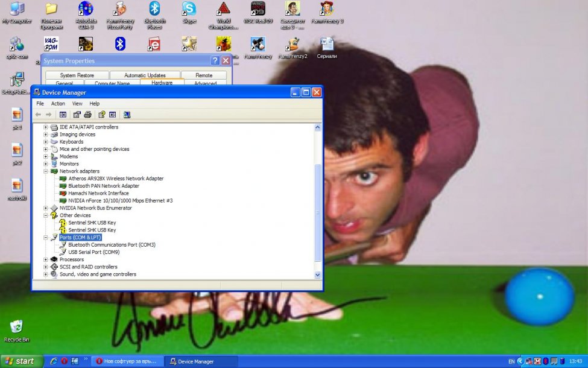This screenshot has height=368, width=588.
Task: Open Bluetooth Places desktop icon
Action: pyautogui.click(x=154, y=10)
